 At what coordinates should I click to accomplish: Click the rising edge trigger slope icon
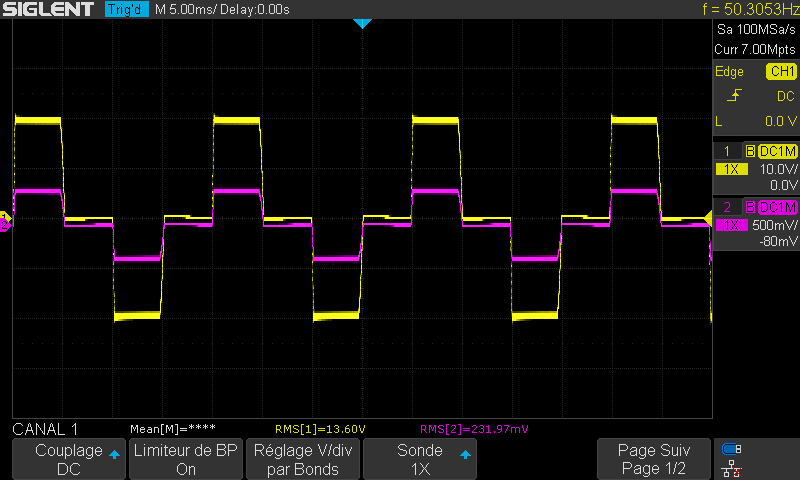pyautogui.click(x=734, y=96)
